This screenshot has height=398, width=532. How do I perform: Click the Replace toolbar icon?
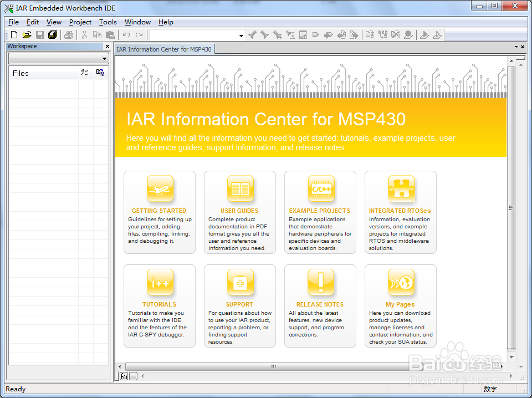coord(290,34)
